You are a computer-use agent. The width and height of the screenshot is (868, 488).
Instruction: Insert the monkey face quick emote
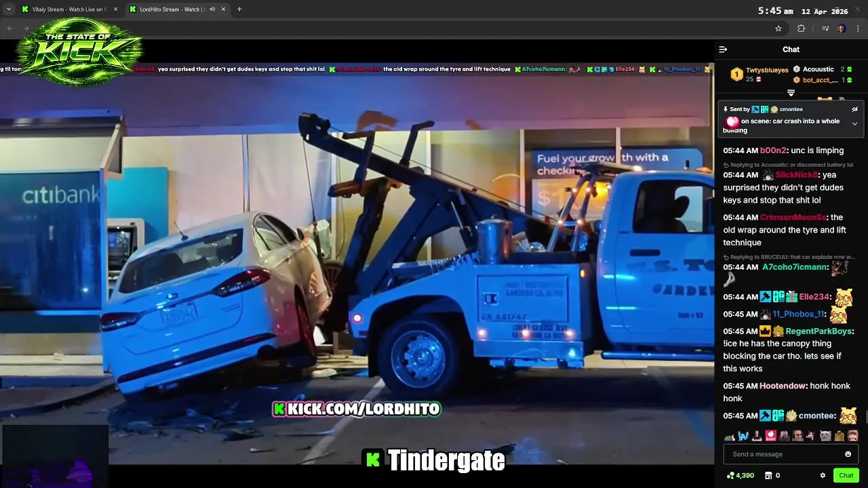[x=853, y=436]
